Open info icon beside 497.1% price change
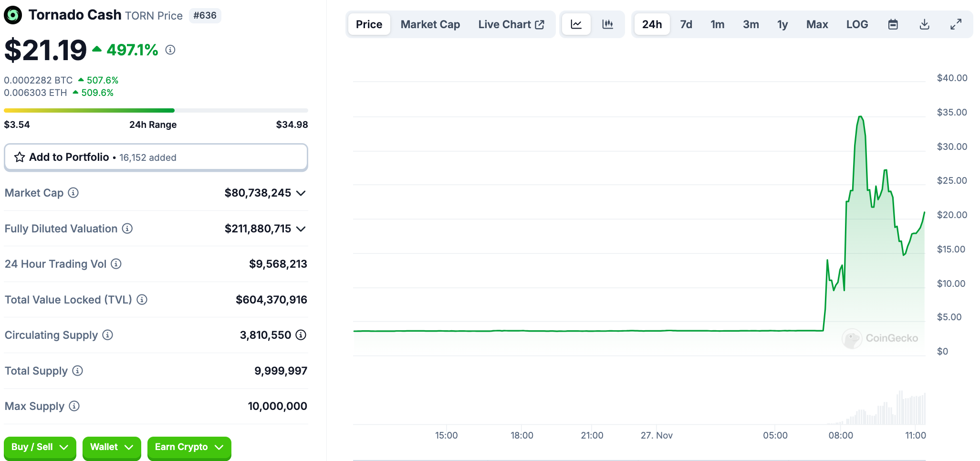 click(x=170, y=50)
